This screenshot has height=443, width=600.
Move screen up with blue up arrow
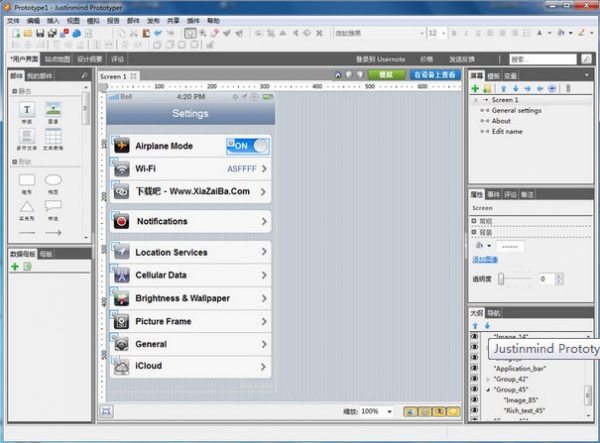(504, 89)
